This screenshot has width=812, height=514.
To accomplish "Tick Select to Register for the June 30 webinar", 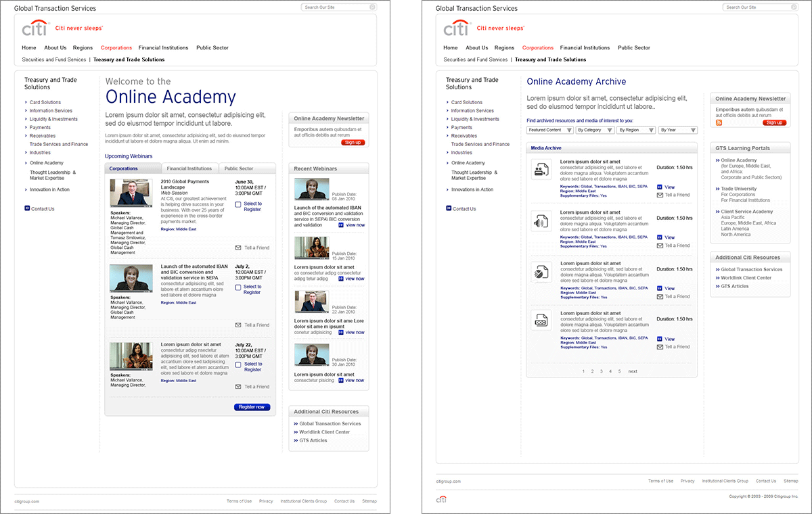I will point(238,204).
